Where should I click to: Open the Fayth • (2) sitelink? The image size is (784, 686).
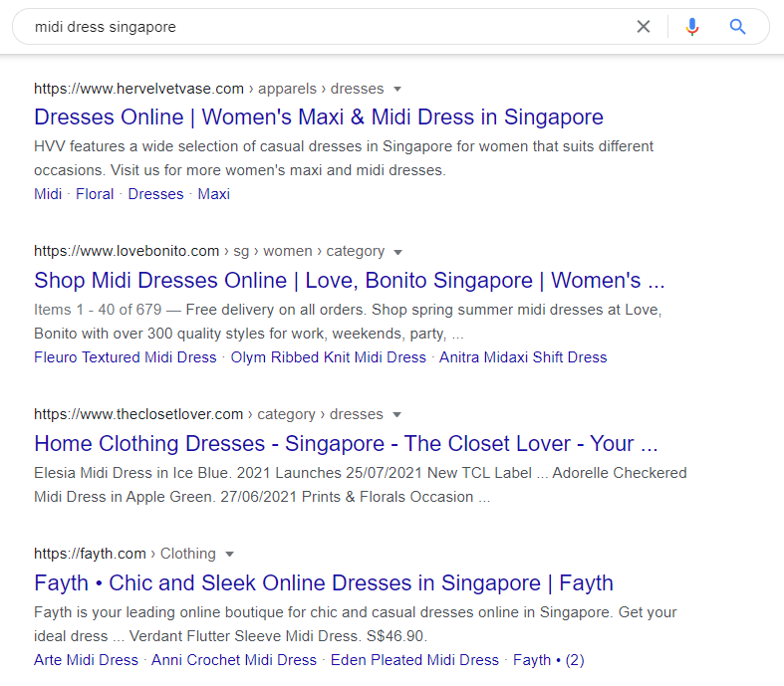pos(549,660)
